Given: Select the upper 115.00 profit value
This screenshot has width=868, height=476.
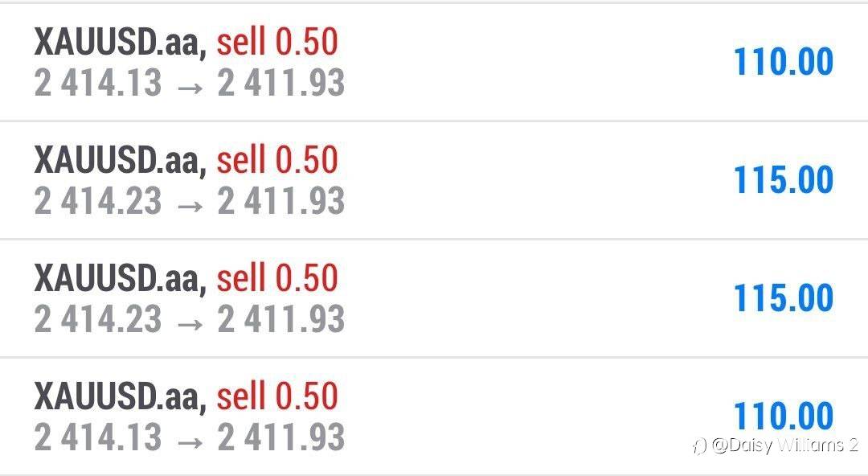Looking at the screenshot, I should click(784, 179).
